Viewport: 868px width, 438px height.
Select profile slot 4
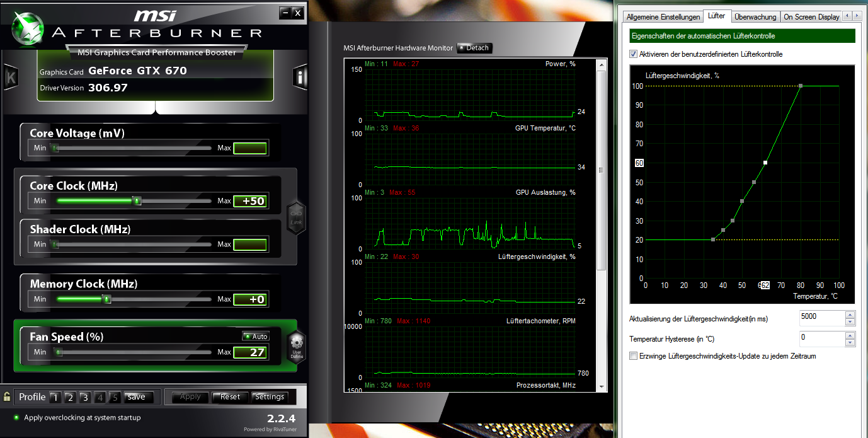coord(100,398)
